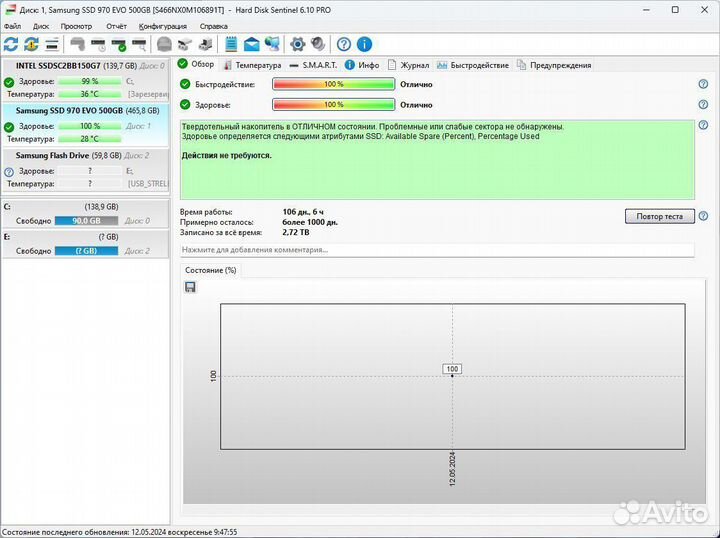Screen dimensions: 720x538
Task: Click the 'более 1000 дн.' remaining lifetime value
Action: tap(310, 222)
